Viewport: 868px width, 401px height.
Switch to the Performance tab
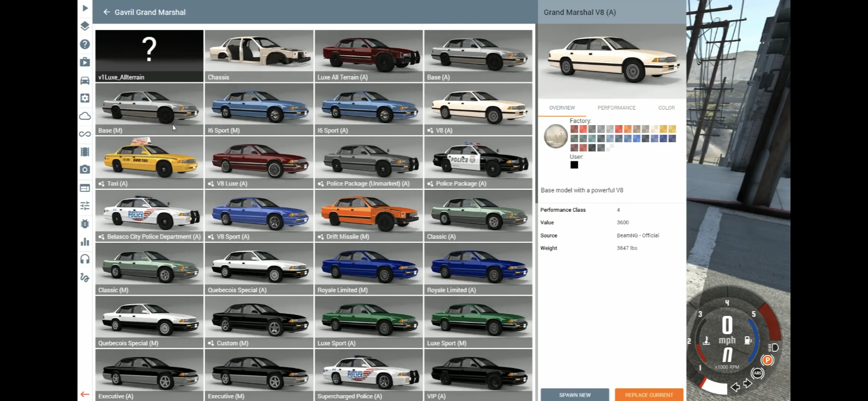pyautogui.click(x=616, y=108)
